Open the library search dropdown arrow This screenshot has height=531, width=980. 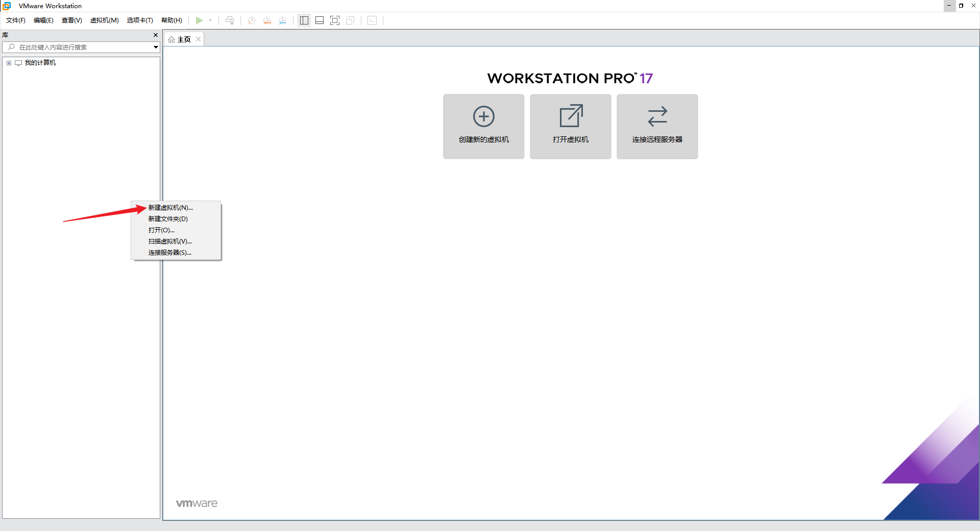click(x=156, y=47)
